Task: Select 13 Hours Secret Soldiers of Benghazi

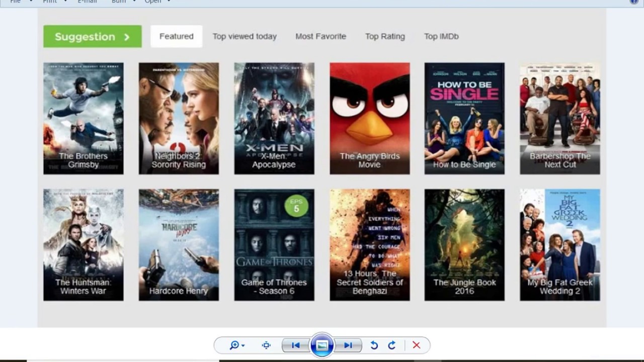Action: point(370,245)
